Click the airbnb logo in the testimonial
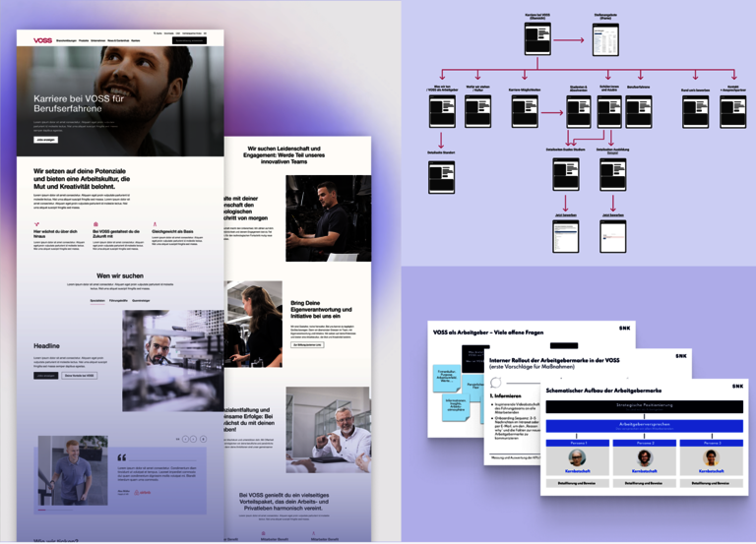The image size is (756, 544). click(143, 493)
